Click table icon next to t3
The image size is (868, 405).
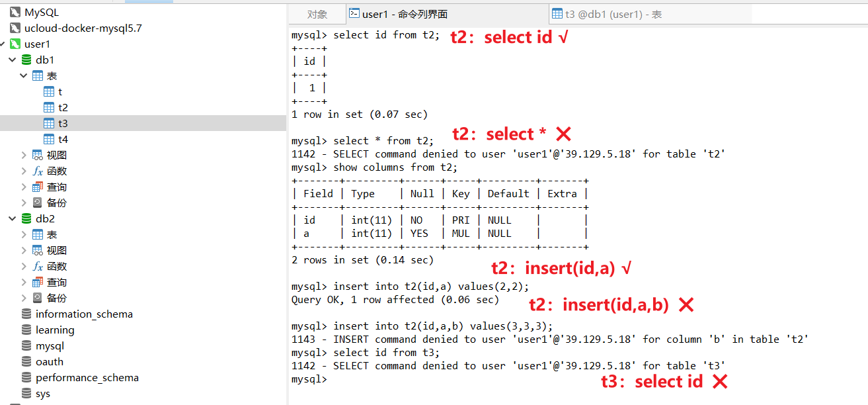tap(49, 123)
